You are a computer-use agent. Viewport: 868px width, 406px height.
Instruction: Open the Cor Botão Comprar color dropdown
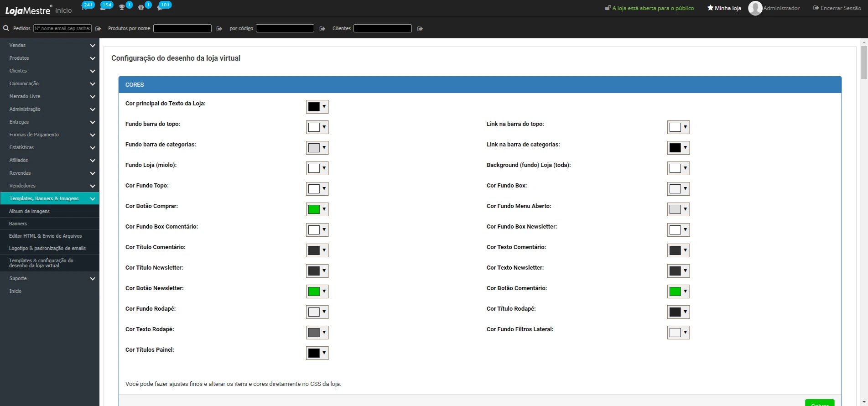click(317, 209)
